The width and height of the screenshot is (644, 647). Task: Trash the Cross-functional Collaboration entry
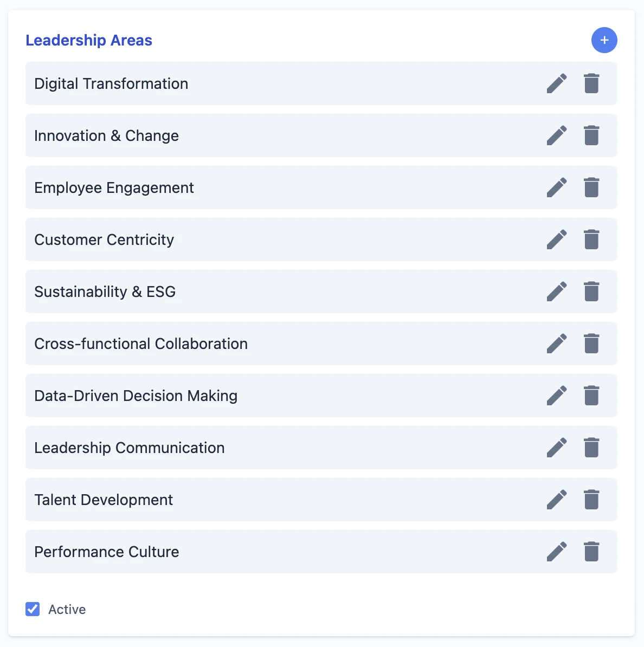(x=591, y=344)
